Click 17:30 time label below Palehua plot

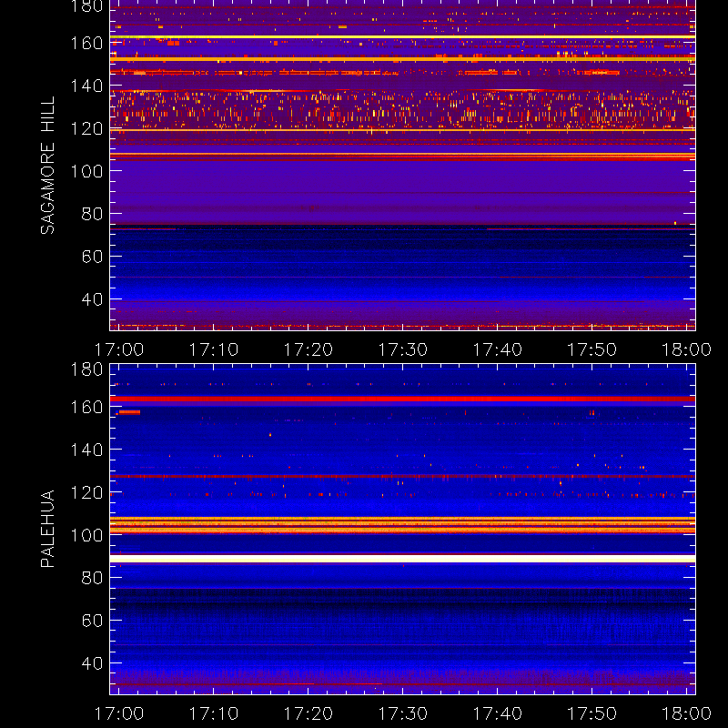[402, 713]
